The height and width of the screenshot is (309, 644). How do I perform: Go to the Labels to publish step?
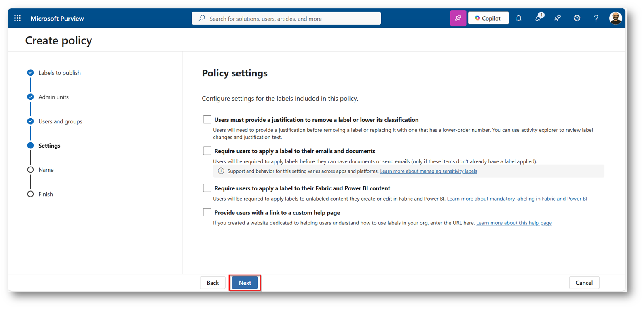[x=59, y=73]
